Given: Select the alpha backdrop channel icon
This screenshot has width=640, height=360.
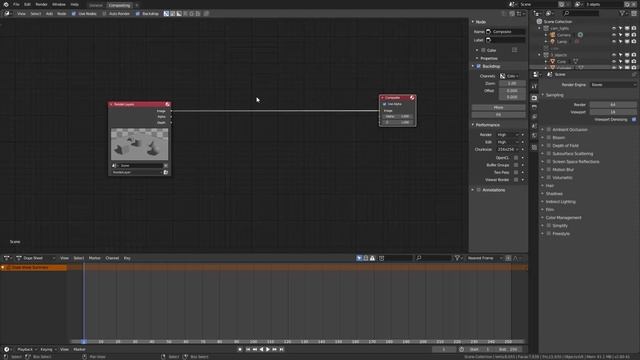Looking at the screenshot, I should (179, 13).
